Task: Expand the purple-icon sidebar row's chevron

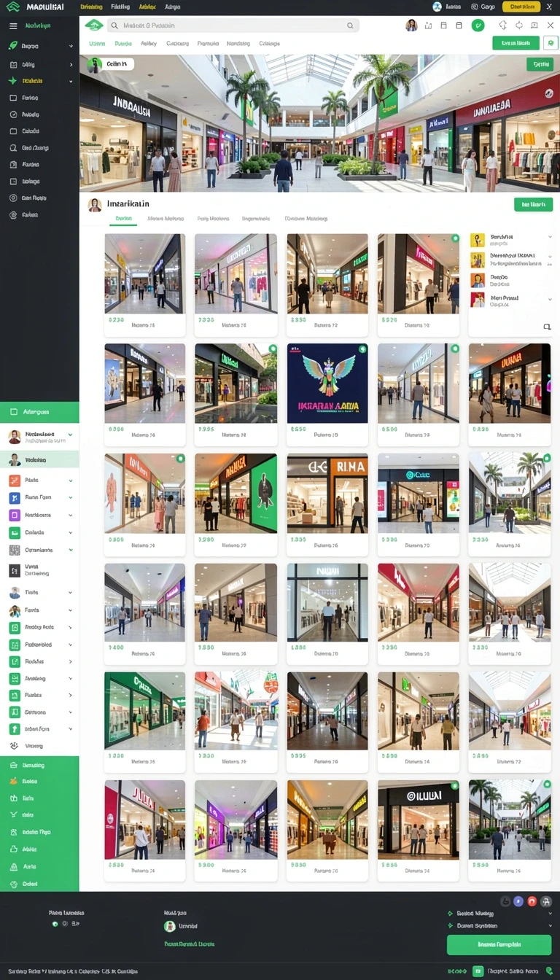Action: [x=71, y=515]
